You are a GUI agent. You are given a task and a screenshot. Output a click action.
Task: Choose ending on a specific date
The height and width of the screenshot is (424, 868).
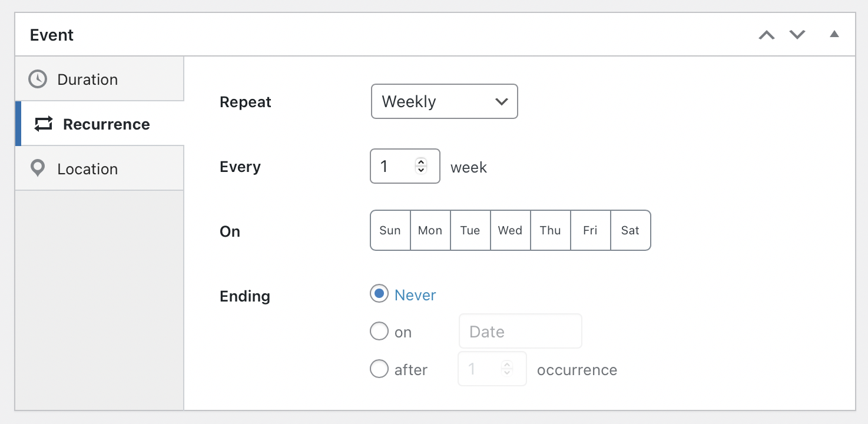(379, 331)
